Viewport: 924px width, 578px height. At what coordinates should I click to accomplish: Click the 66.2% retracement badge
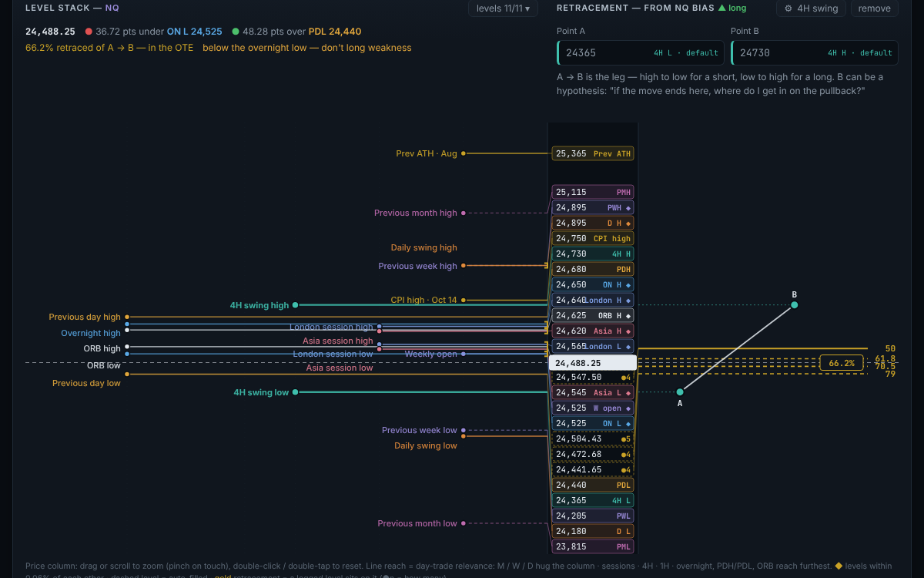point(841,363)
